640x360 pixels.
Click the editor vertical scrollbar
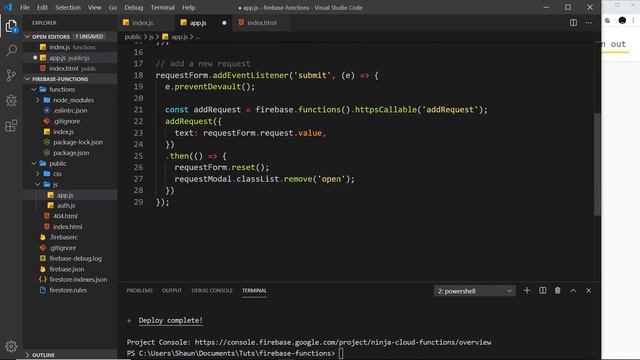pyautogui.click(x=597, y=164)
